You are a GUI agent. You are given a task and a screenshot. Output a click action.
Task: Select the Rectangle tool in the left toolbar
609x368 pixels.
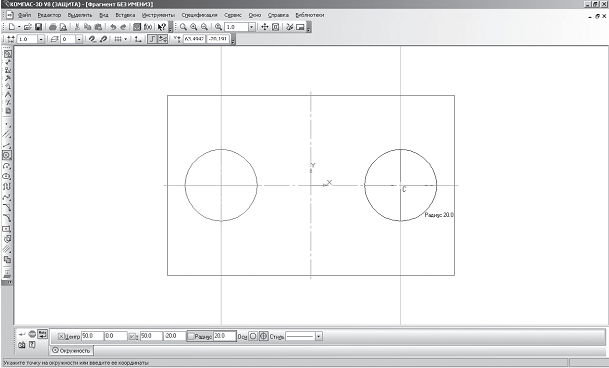7,229
